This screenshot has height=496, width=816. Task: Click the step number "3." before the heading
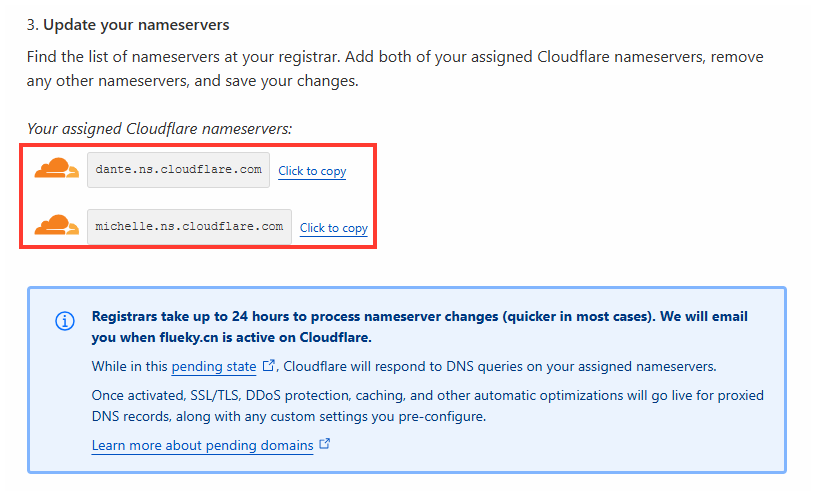[x=33, y=22]
